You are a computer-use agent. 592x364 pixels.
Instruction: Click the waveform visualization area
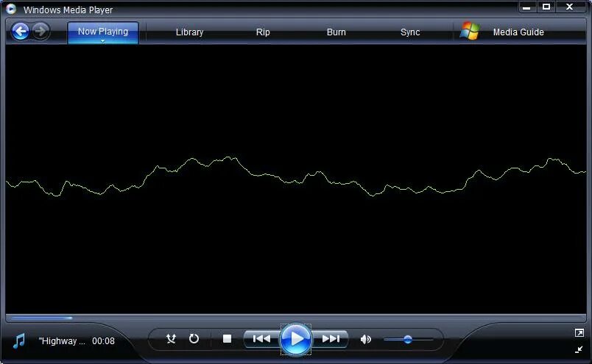point(296,179)
